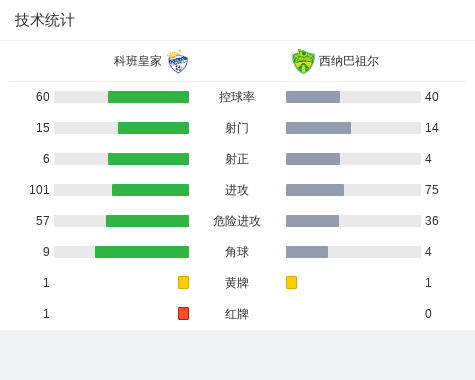Click the 红牌 stat label
Screen dimensions: 475x380
pos(237,314)
